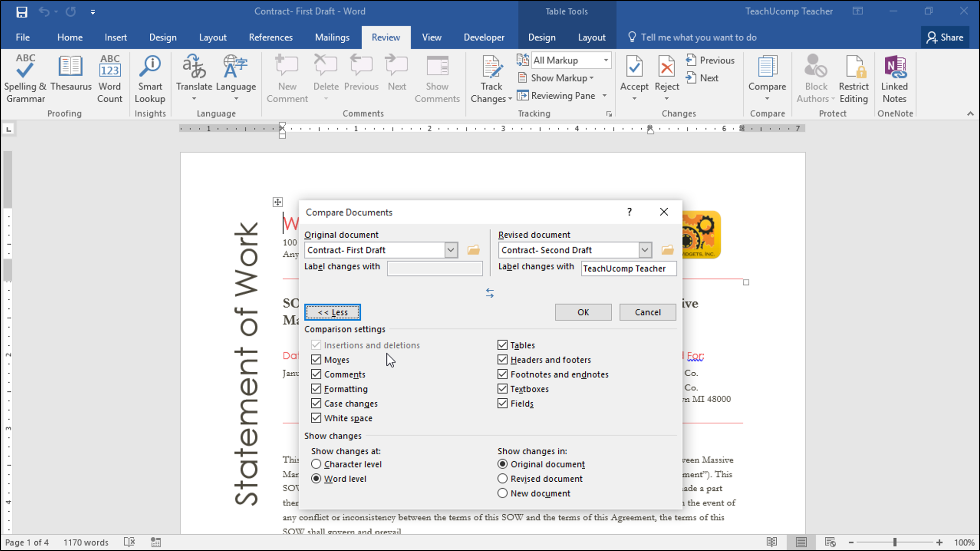
Task: Switch to Web Layout view in status bar
Action: [x=830, y=542]
